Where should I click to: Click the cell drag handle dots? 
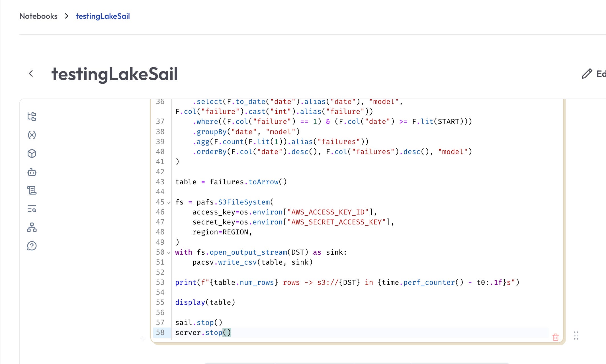(x=576, y=336)
